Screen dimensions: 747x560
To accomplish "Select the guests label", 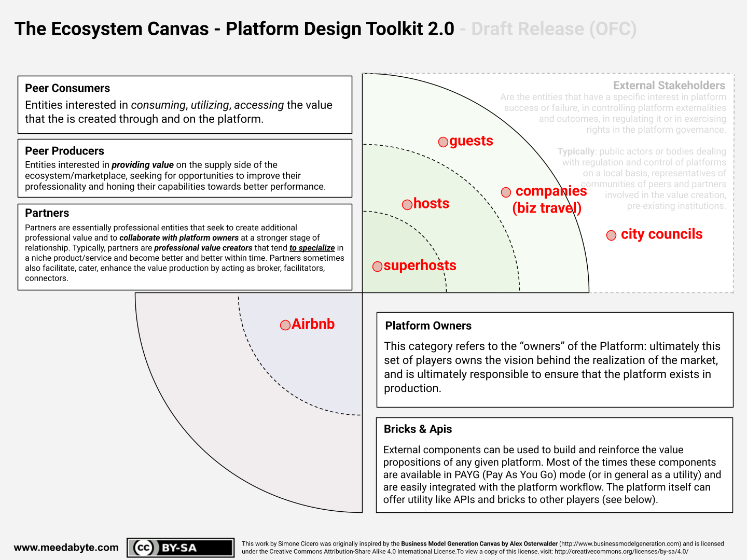I will point(471,141).
